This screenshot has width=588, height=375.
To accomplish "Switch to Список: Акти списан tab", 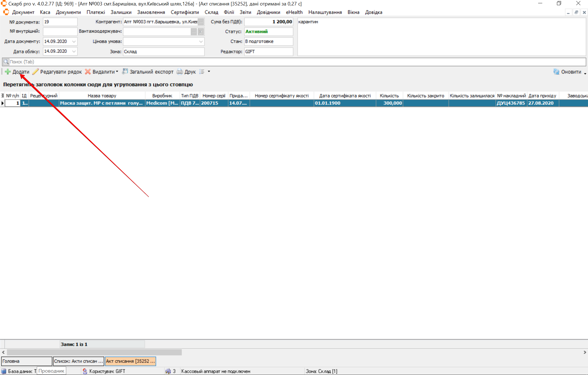I will pyautogui.click(x=78, y=361).
